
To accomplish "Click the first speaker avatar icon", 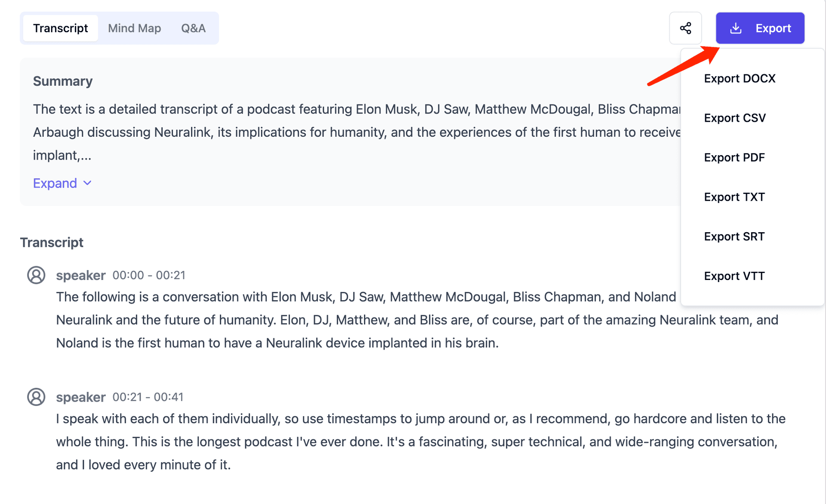I will [x=36, y=275].
